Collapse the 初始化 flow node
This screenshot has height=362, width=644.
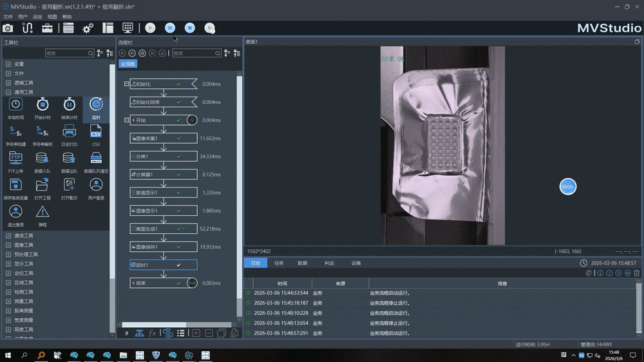tap(127, 84)
